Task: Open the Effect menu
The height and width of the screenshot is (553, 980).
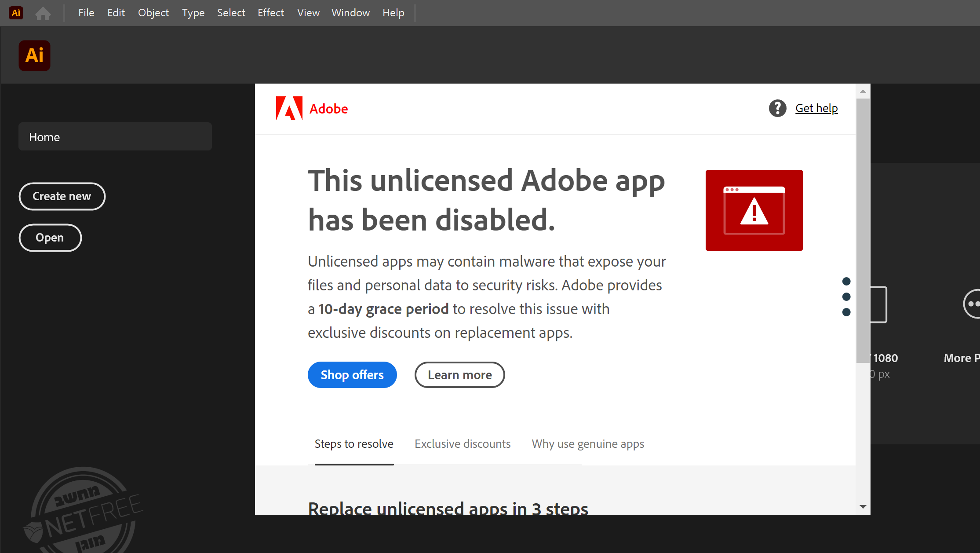Action: point(271,13)
